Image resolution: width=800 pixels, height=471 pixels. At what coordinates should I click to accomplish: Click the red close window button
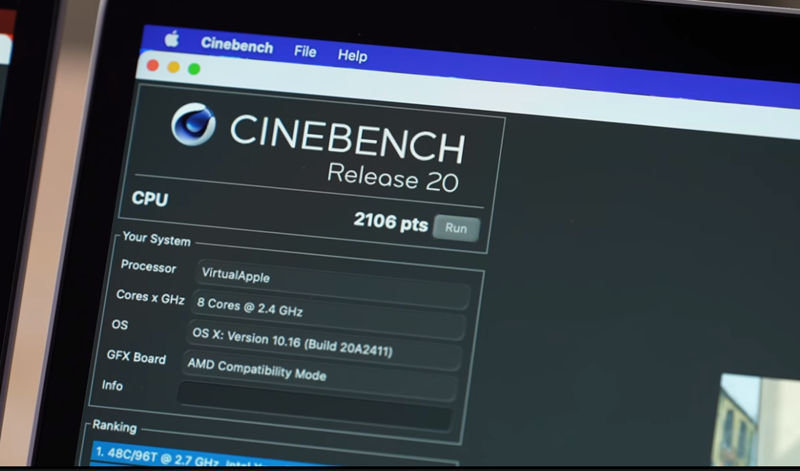pos(153,65)
